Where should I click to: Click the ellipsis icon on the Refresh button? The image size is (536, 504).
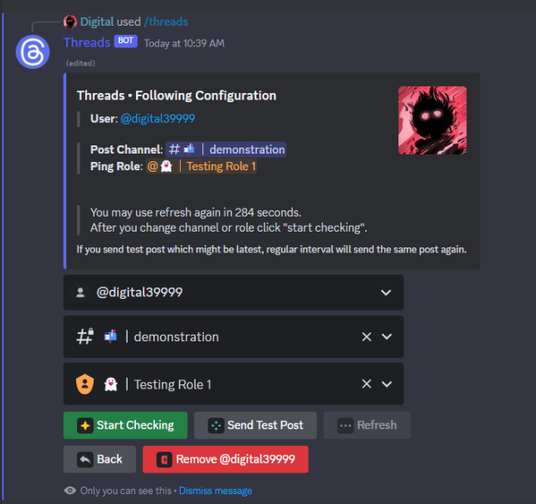pos(345,426)
